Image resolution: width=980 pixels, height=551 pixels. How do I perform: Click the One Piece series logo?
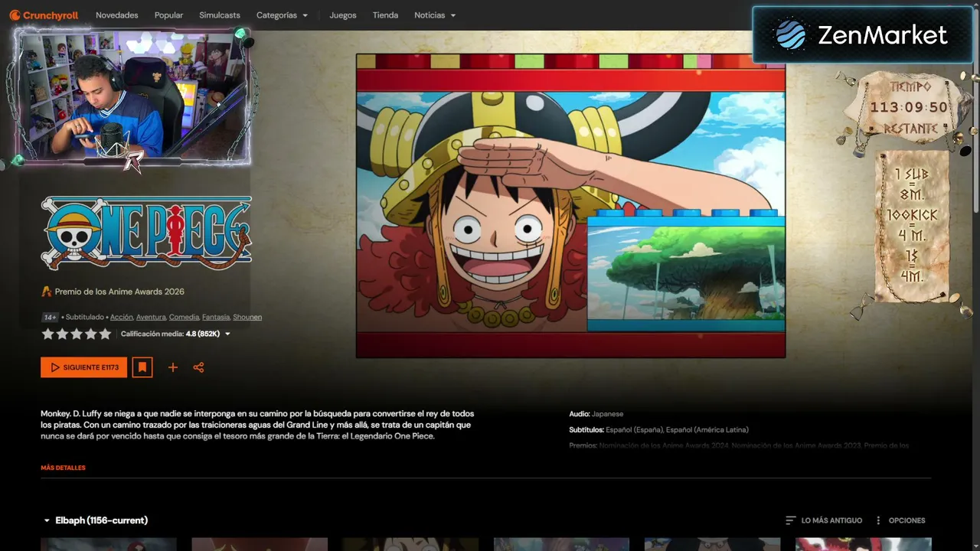point(146,233)
